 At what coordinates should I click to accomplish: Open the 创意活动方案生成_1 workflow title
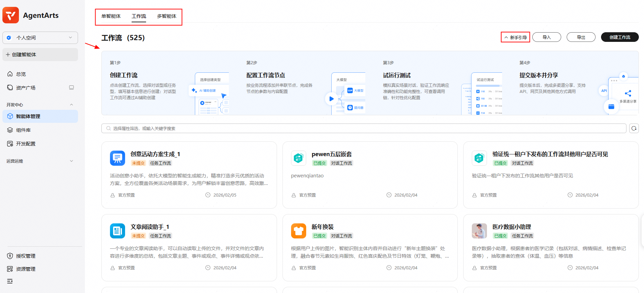click(x=155, y=154)
